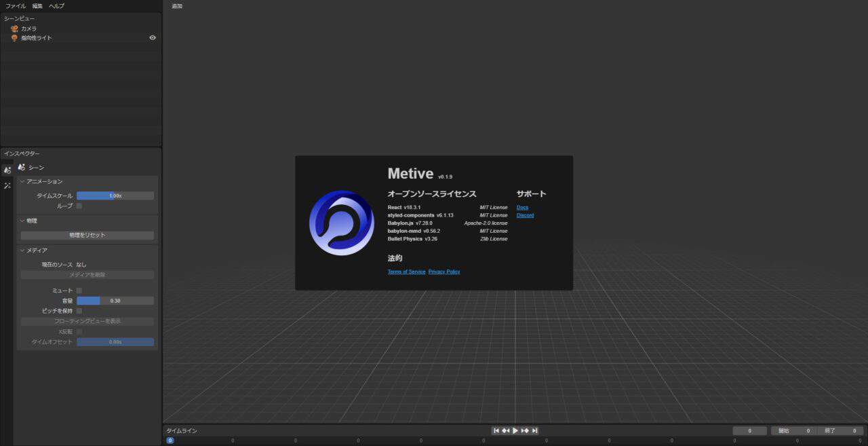Image resolution: width=868 pixels, height=446 pixels.
Task: Click the 現在のソース なし text
Action: (x=64, y=265)
